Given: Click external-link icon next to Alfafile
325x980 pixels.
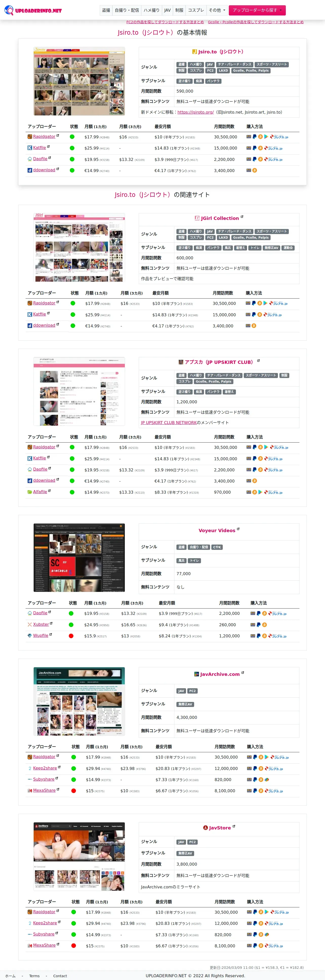Looking at the screenshot, I should click(x=49, y=491).
